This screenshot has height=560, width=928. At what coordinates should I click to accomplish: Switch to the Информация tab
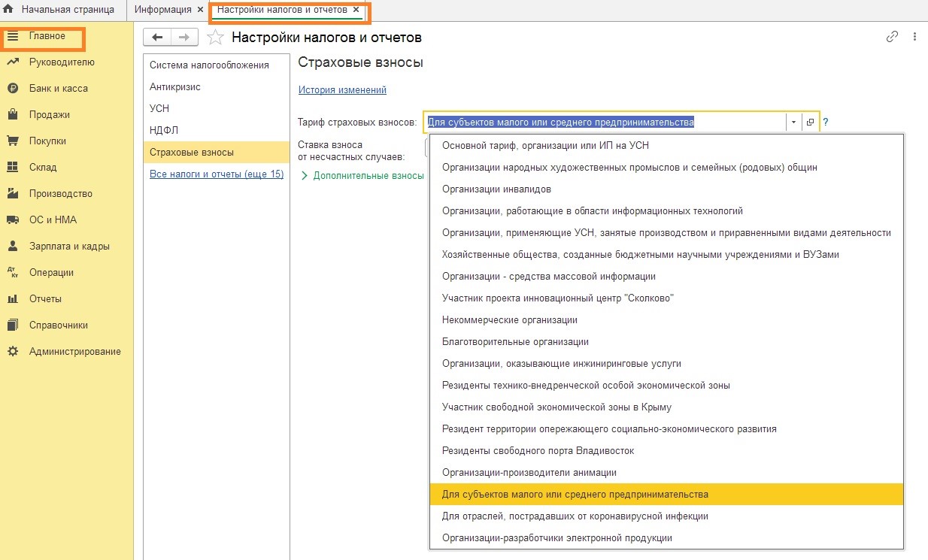click(x=163, y=10)
